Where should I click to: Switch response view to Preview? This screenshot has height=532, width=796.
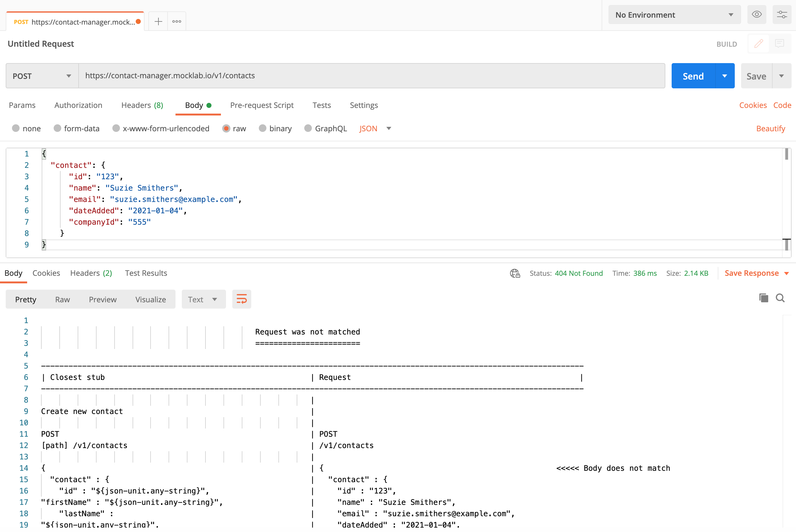point(103,299)
